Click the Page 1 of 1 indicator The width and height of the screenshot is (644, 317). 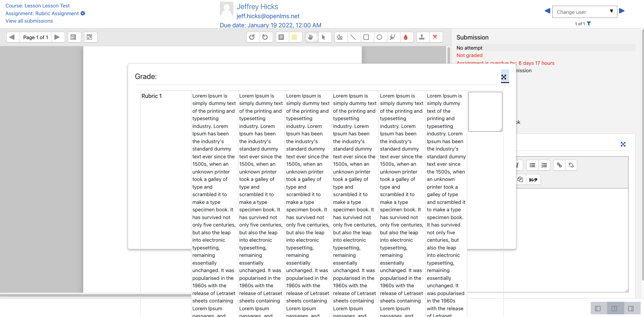pyautogui.click(x=35, y=37)
